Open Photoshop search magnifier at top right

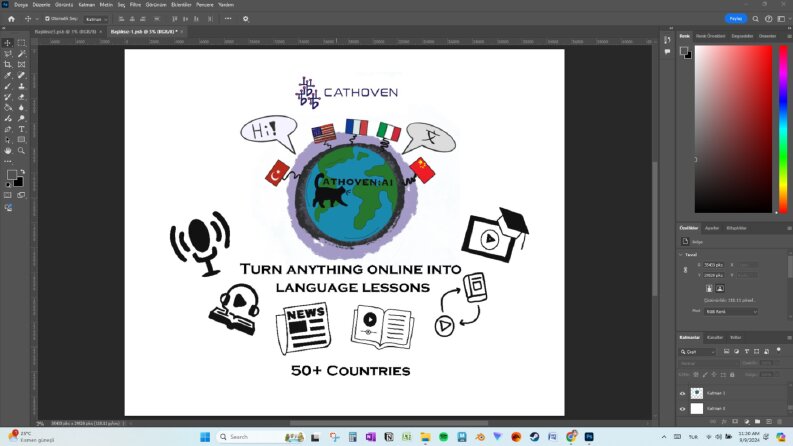(x=756, y=19)
